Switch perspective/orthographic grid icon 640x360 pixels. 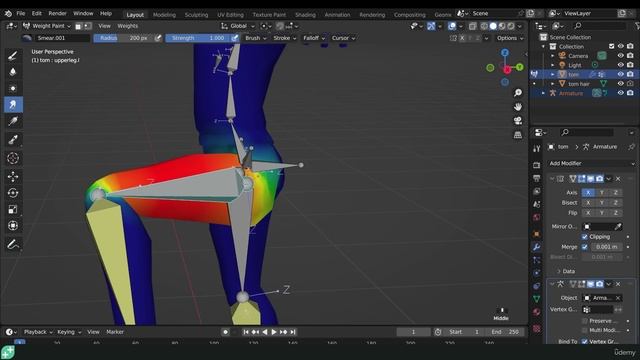518,134
